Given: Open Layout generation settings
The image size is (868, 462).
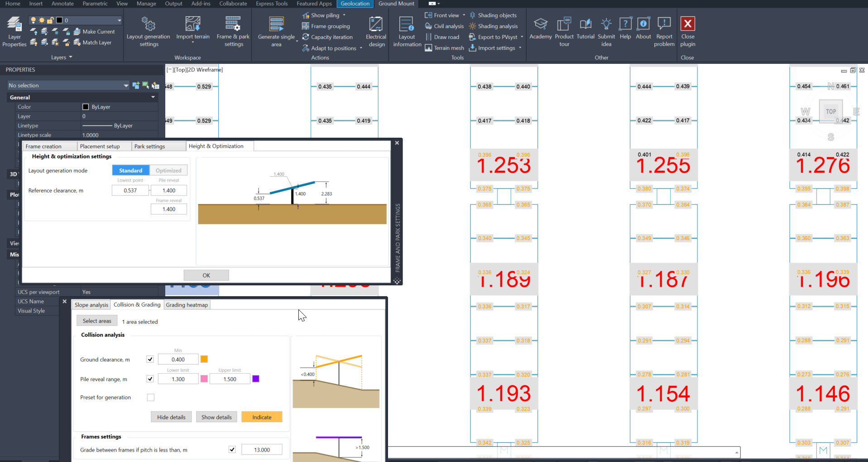Looking at the screenshot, I should [x=149, y=31].
